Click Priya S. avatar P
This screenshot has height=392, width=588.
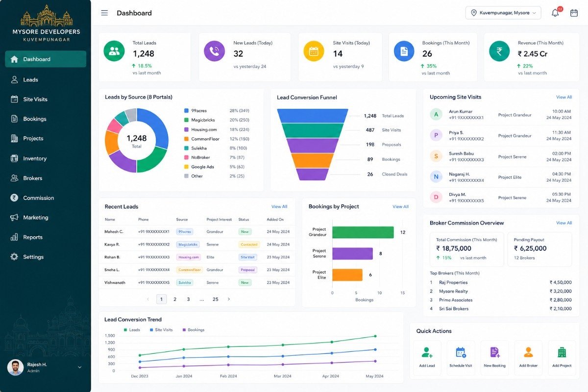click(436, 135)
